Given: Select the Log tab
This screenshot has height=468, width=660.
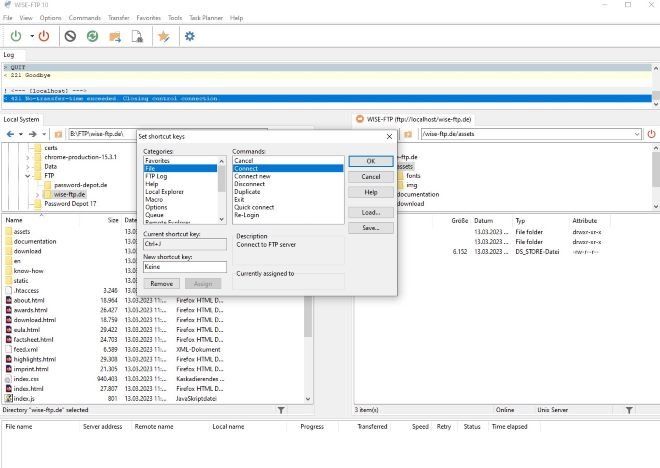Looking at the screenshot, I should click(9, 55).
